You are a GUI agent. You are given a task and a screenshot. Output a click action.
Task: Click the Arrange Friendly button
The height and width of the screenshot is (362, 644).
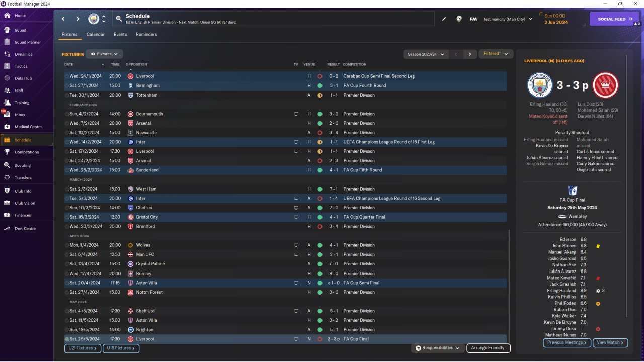click(x=489, y=348)
